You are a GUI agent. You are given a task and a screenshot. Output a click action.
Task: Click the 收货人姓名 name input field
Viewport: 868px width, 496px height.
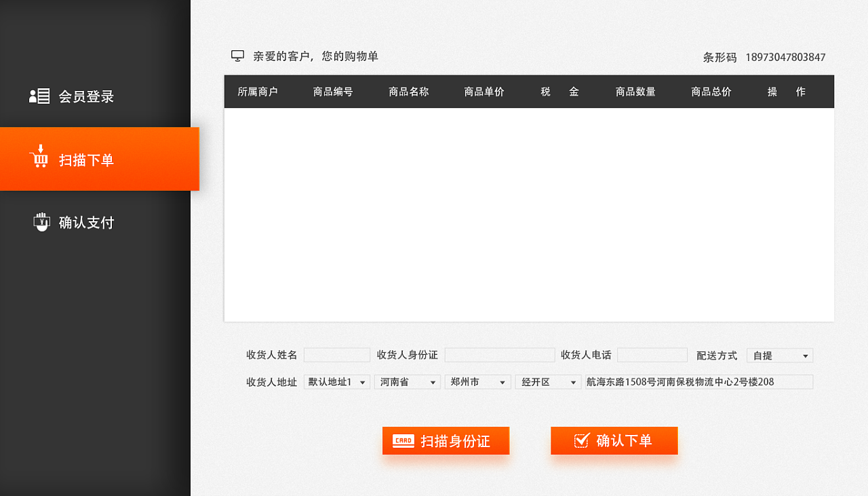point(337,354)
